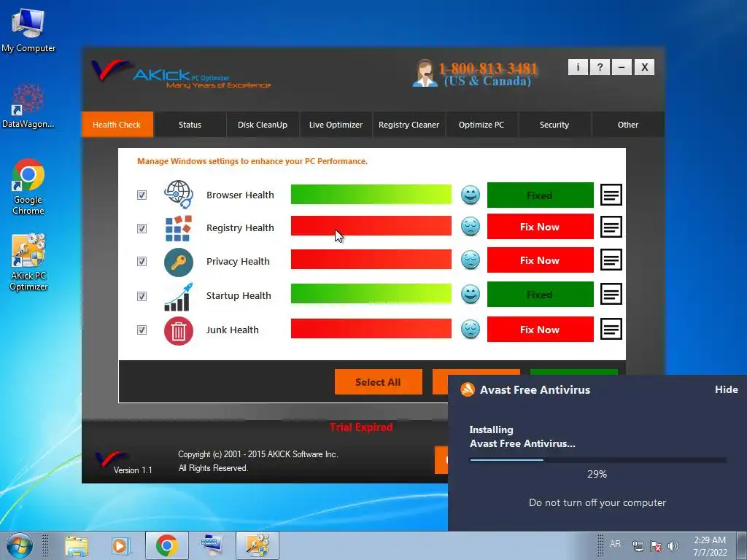Image resolution: width=747 pixels, height=560 pixels.
Task: Click the network tray icon
Action: pos(638,545)
